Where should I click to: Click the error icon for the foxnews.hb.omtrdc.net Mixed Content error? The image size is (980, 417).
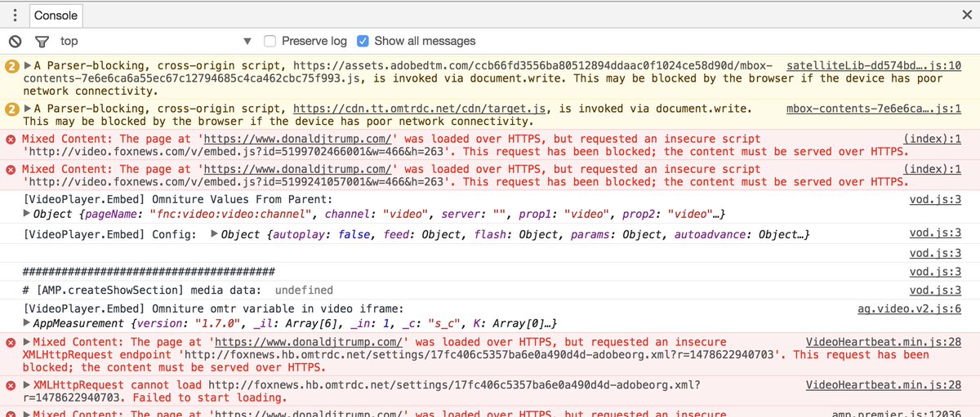[x=11, y=342]
